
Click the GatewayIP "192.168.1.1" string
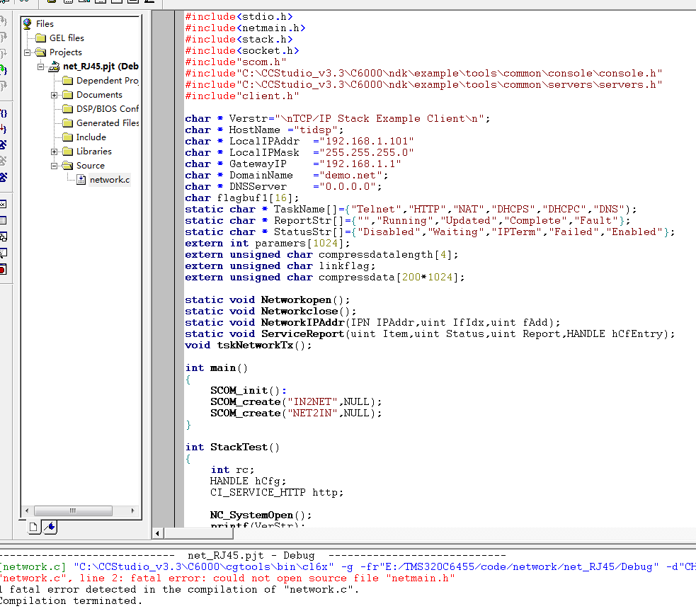coord(360,164)
